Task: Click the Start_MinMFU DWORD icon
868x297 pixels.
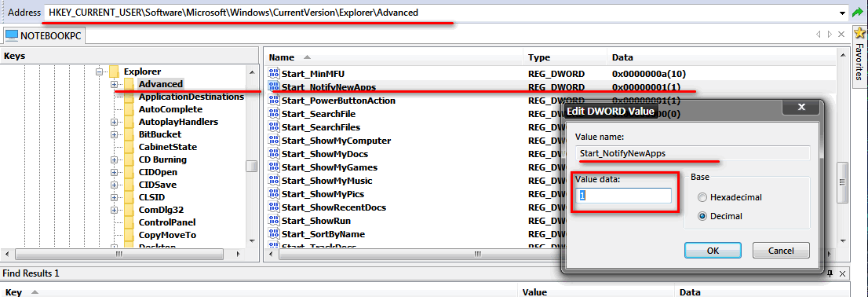Action: tap(274, 73)
